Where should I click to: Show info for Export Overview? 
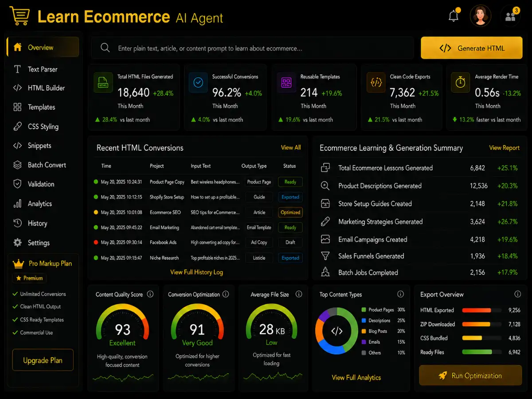coord(517,294)
